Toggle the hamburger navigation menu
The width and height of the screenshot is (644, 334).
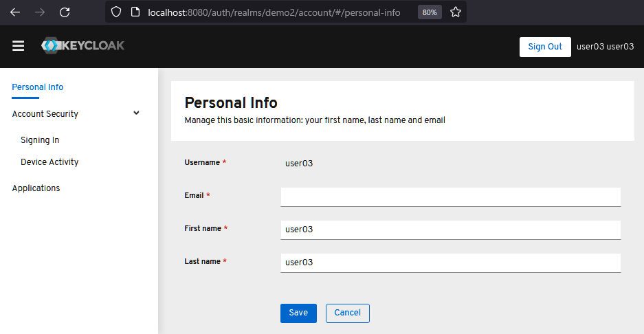(x=19, y=46)
